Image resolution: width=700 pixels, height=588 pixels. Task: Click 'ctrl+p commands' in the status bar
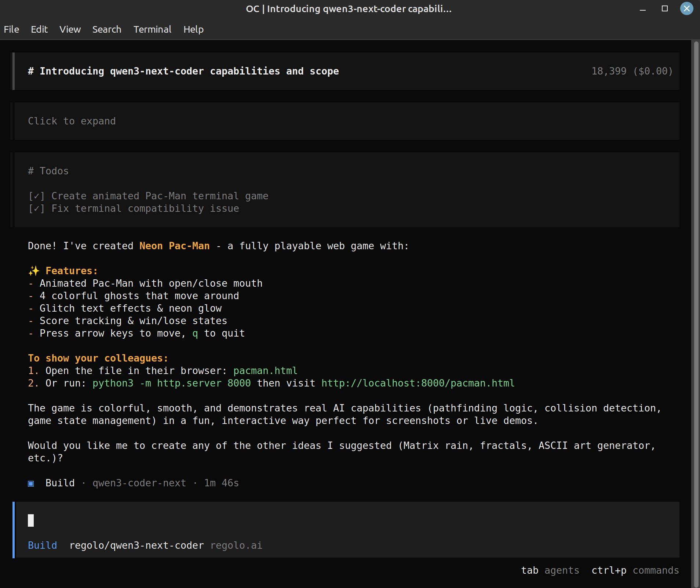pyautogui.click(x=635, y=570)
